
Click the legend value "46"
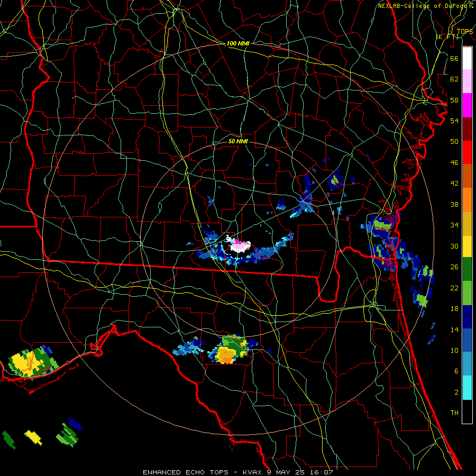[x=454, y=163]
